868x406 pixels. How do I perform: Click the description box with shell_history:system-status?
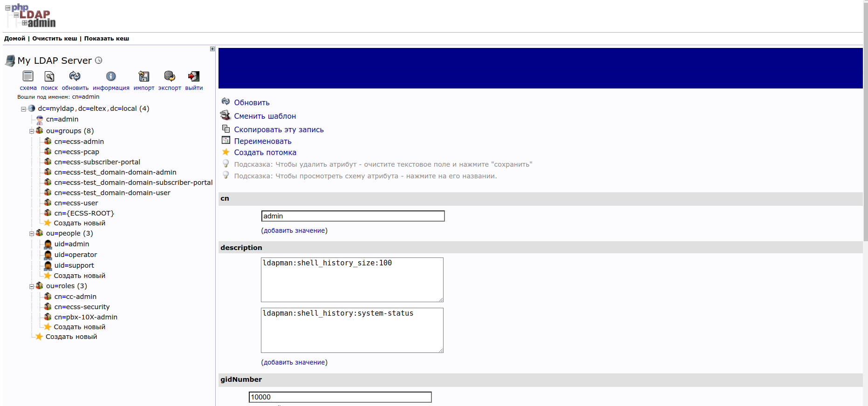pyautogui.click(x=352, y=330)
